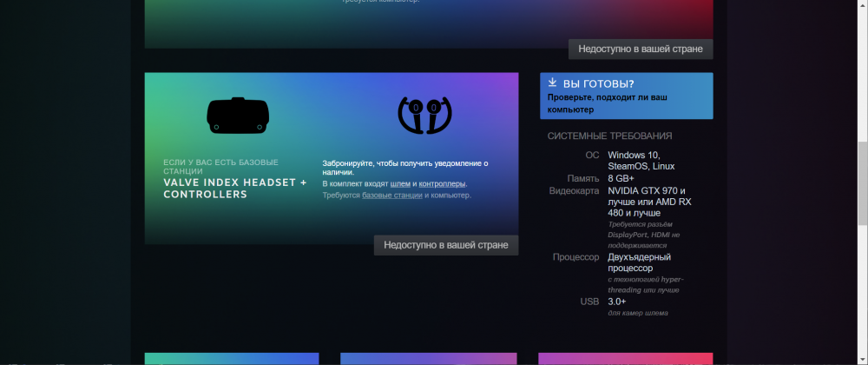The image size is (868, 365).
Task: Click the DisplayPort requirement note
Action: [x=644, y=235]
